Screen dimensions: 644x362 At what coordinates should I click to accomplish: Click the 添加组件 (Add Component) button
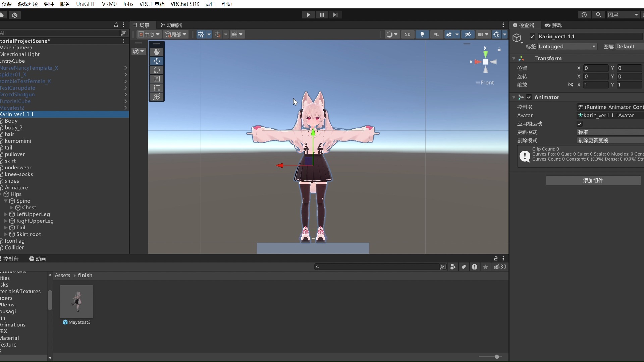(x=593, y=180)
